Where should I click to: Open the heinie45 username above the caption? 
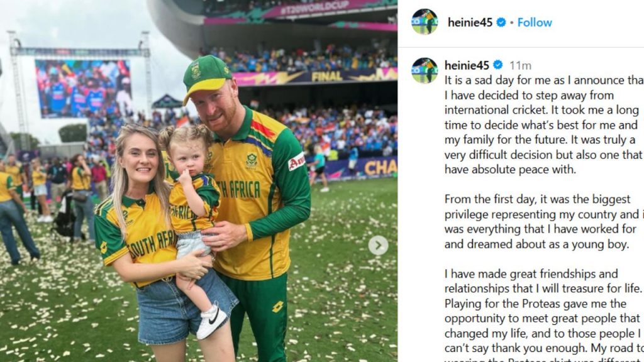coord(466,65)
